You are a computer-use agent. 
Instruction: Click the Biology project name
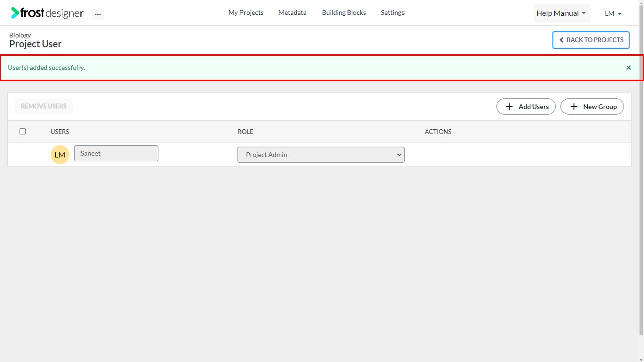point(20,35)
